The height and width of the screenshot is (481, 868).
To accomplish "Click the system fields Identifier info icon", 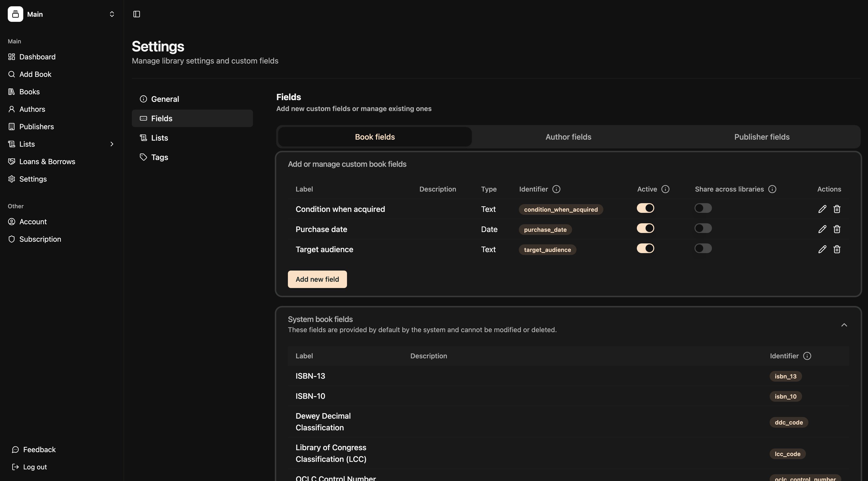I will [x=807, y=356].
